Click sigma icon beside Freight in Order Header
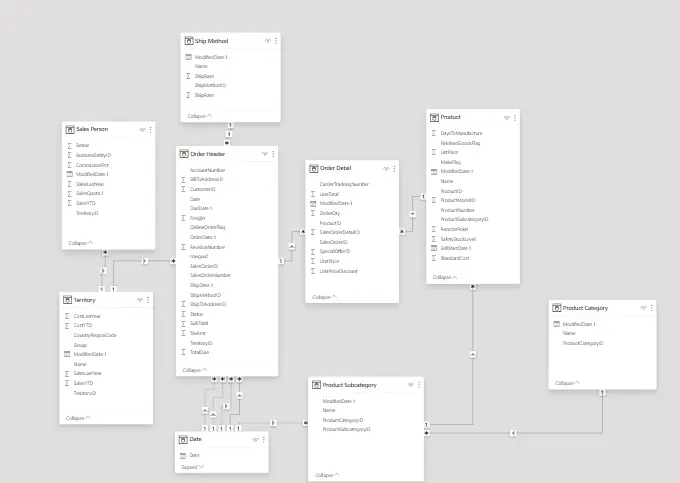The width and height of the screenshot is (680, 483). tap(183, 218)
